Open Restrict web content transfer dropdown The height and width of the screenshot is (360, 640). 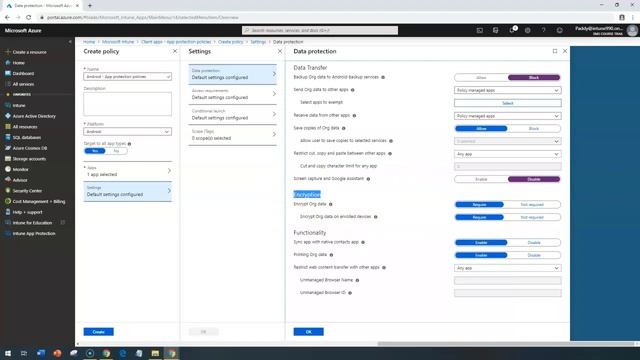click(x=507, y=268)
